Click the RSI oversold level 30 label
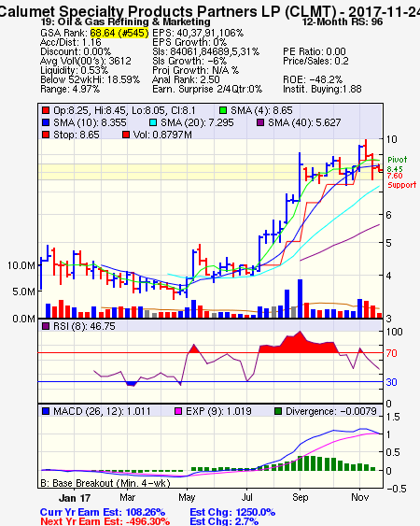420x526 pixels. point(391,382)
